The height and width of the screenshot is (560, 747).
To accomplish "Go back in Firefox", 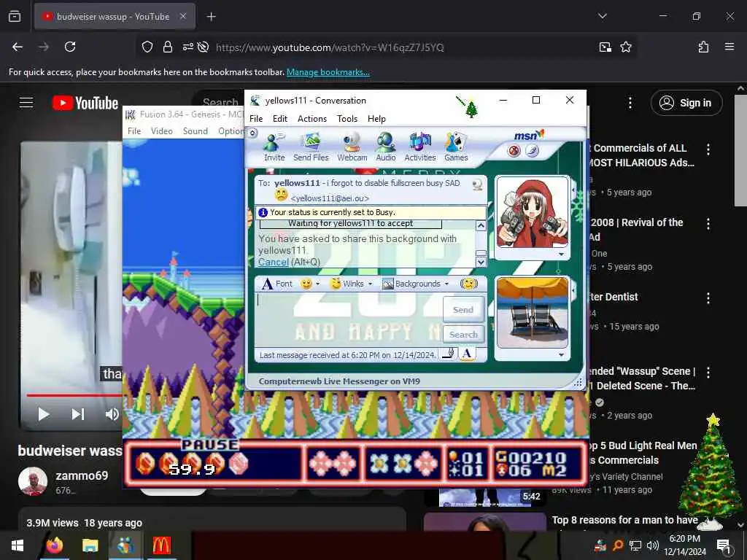I will click(18, 47).
